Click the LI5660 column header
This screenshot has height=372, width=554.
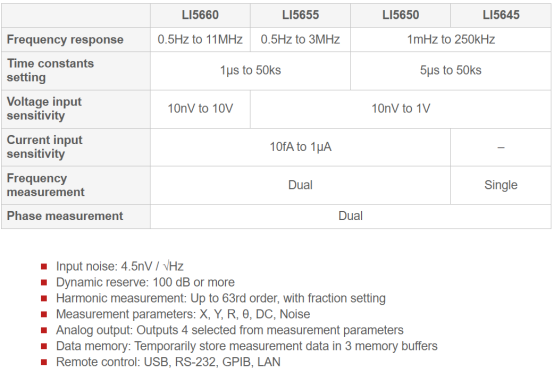point(200,15)
